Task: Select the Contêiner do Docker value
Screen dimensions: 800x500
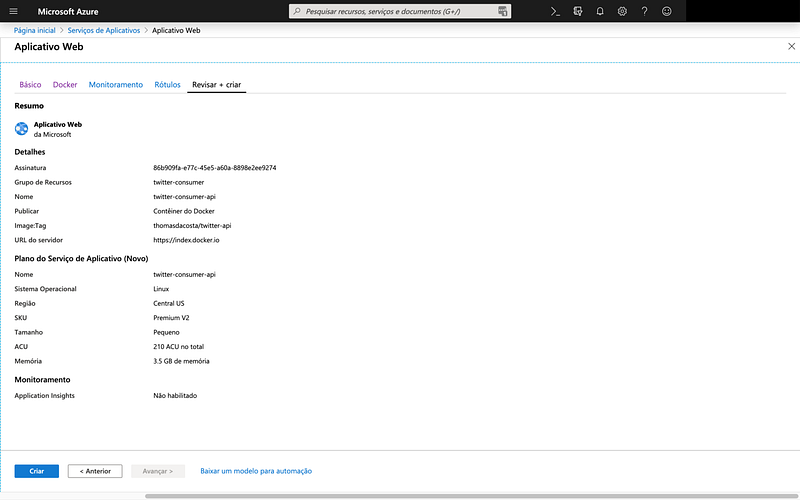Action: pyautogui.click(x=184, y=211)
